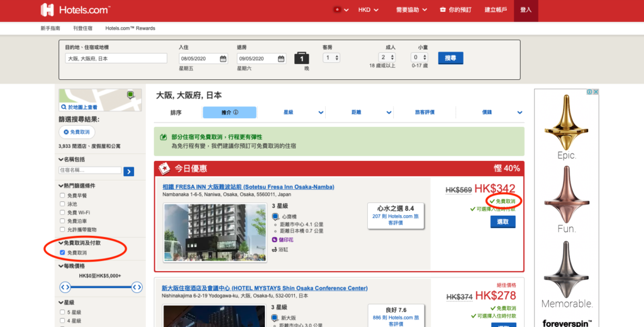Screen dimensions: 644x327
Task: Collapse the 免費取消及付款 section
Action: pyautogui.click(x=80, y=243)
